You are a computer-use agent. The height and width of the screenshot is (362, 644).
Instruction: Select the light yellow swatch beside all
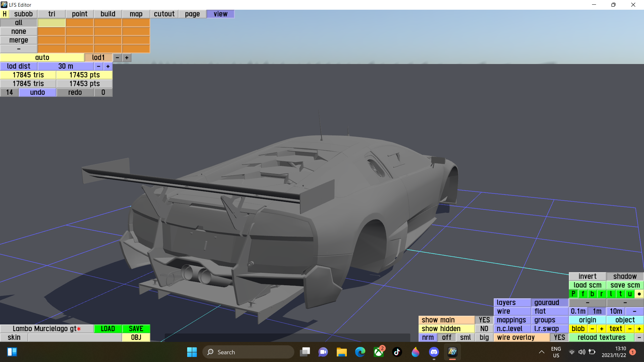51,23
